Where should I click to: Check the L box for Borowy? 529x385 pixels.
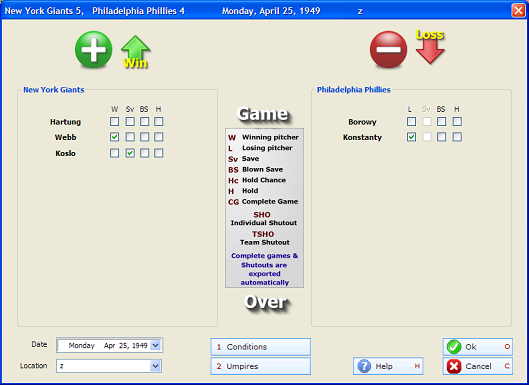411,121
